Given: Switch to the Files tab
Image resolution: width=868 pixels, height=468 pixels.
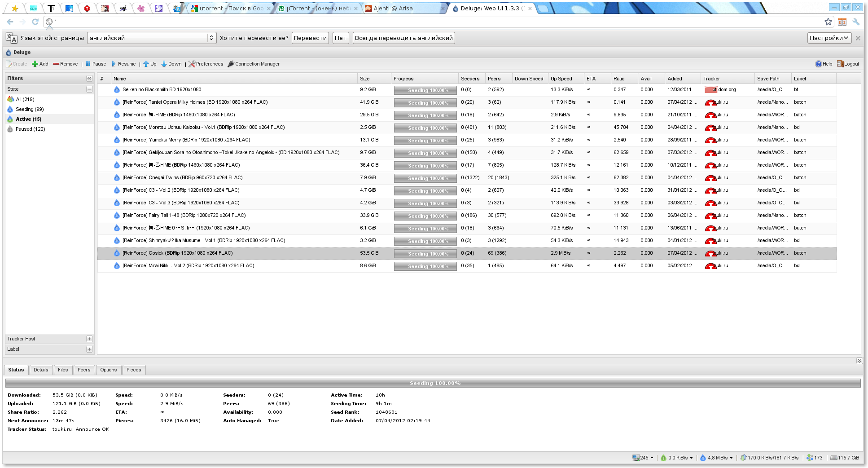Looking at the screenshot, I should (63, 370).
